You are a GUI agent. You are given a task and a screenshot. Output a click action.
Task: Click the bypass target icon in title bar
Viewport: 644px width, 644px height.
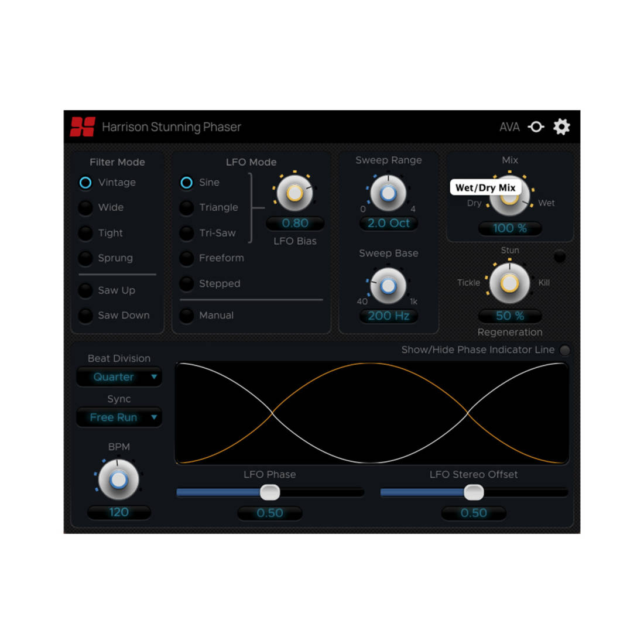click(x=536, y=126)
